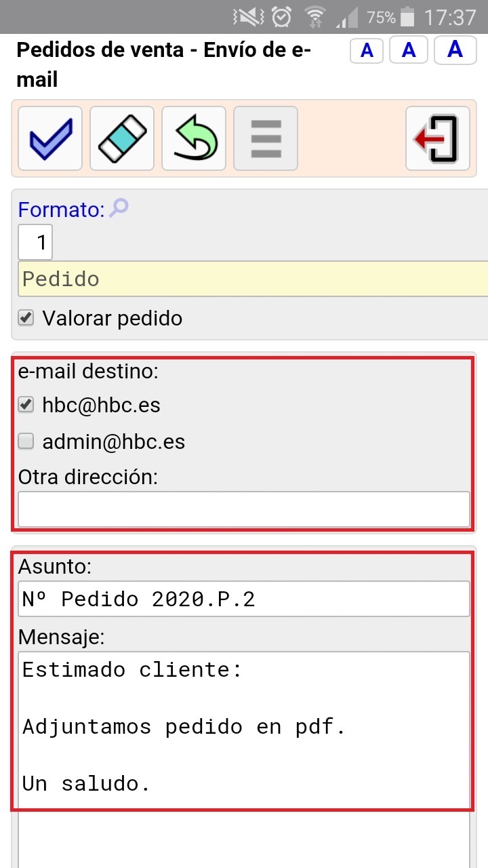The width and height of the screenshot is (488, 868).
Task: Click the blue checkmark confirm icon
Action: (50, 138)
